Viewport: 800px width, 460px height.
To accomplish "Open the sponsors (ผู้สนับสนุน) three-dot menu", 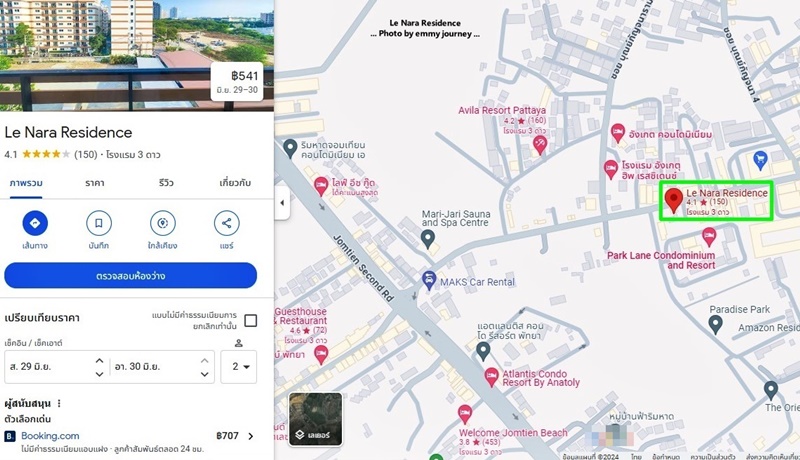I will [59, 403].
